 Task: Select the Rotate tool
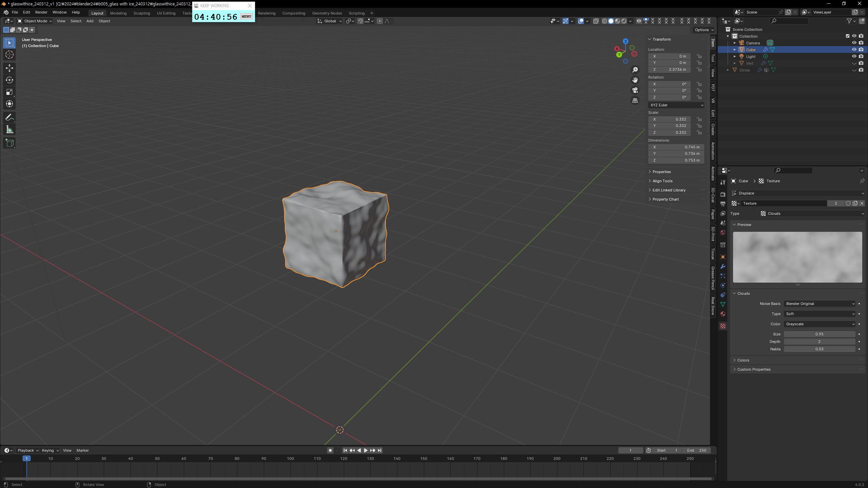tap(9, 80)
